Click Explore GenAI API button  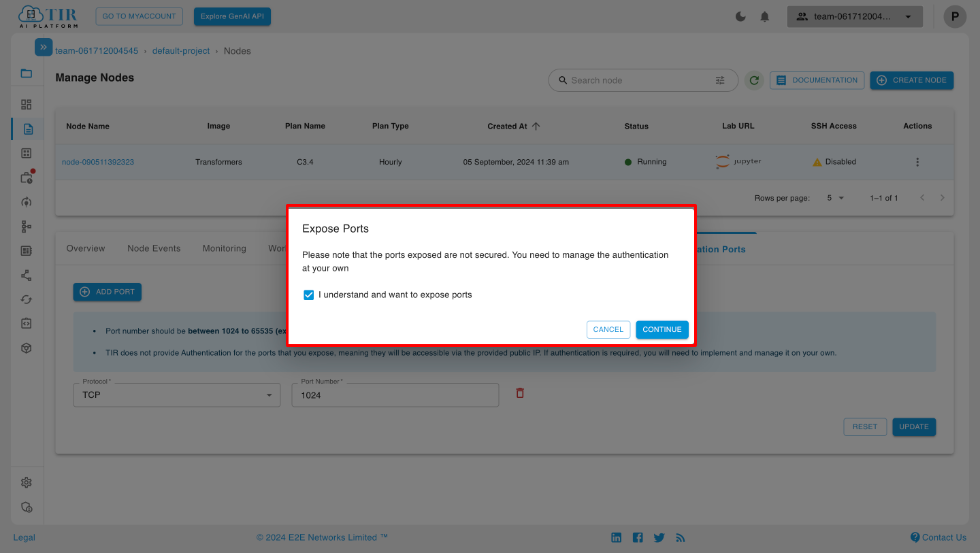click(x=232, y=16)
